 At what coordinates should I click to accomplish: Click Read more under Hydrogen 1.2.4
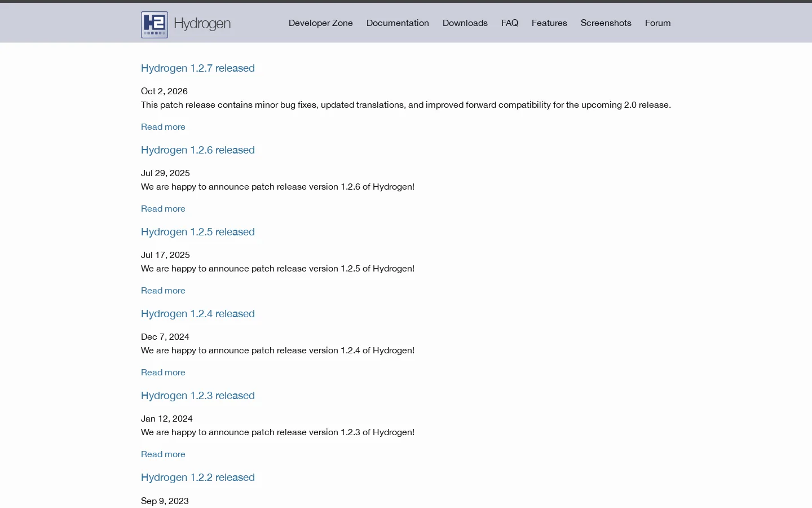point(163,373)
